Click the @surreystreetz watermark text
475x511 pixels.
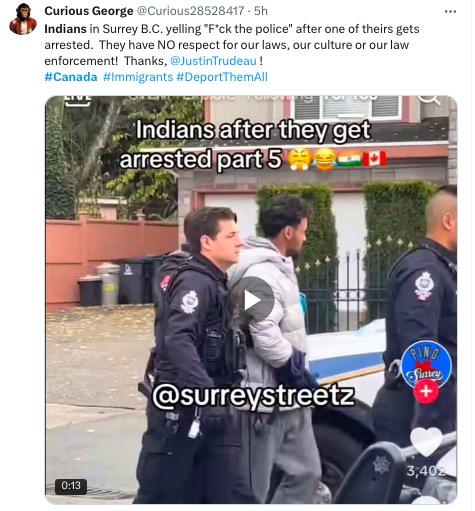click(x=253, y=396)
